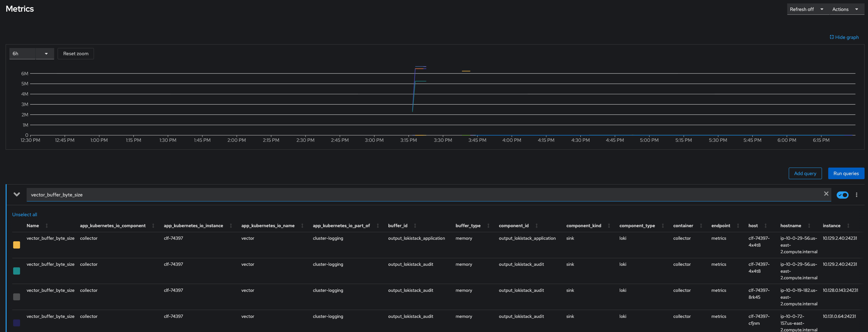868x332 pixels.
Task: Toggle the yellow series for output_lokistack_application
Action: tap(17, 245)
